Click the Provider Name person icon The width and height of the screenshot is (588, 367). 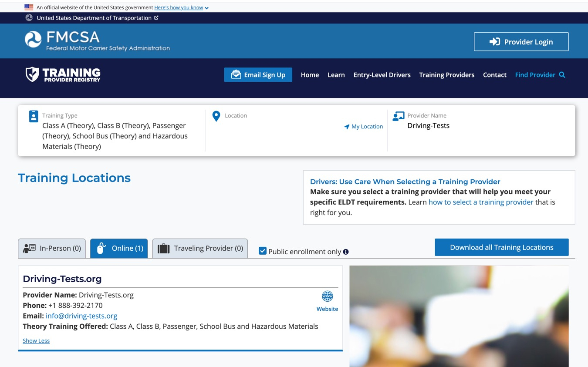[398, 116]
